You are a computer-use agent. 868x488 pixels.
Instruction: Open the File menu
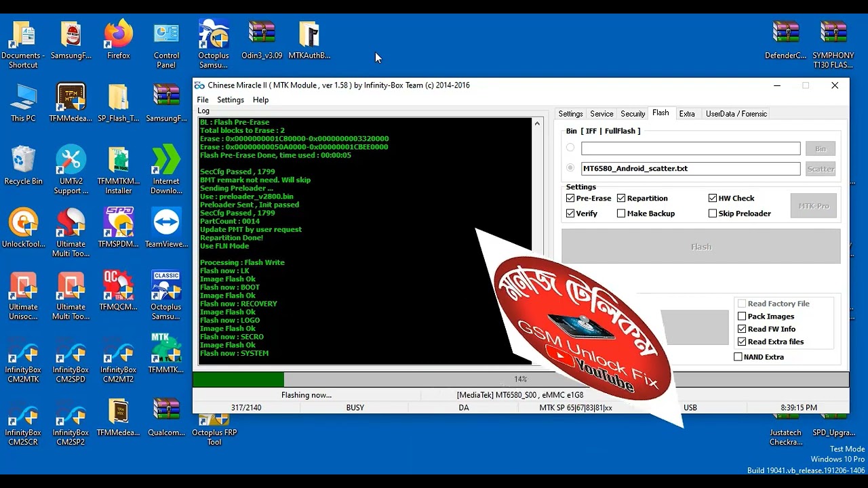click(203, 100)
